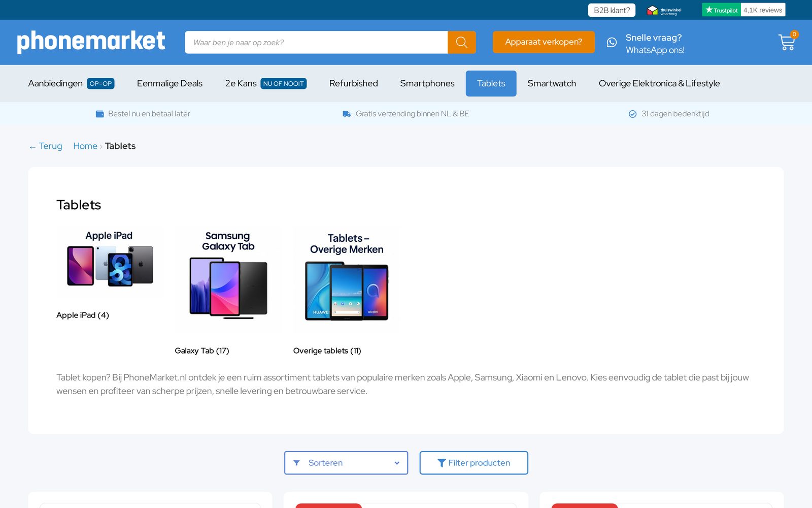Image resolution: width=812 pixels, height=508 pixels.
Task: Click the Tablets breadcrumb text
Action: click(x=120, y=146)
